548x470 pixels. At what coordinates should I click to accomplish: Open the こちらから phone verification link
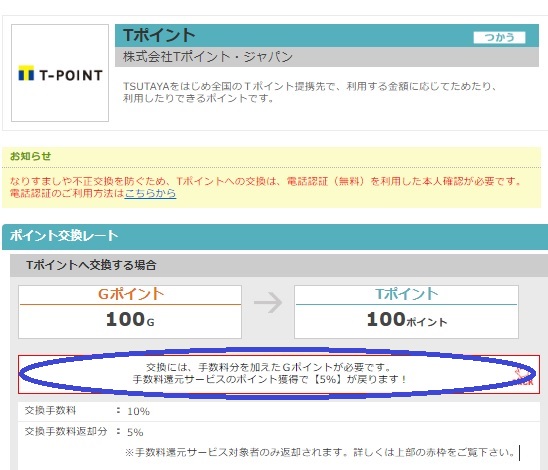150,193
